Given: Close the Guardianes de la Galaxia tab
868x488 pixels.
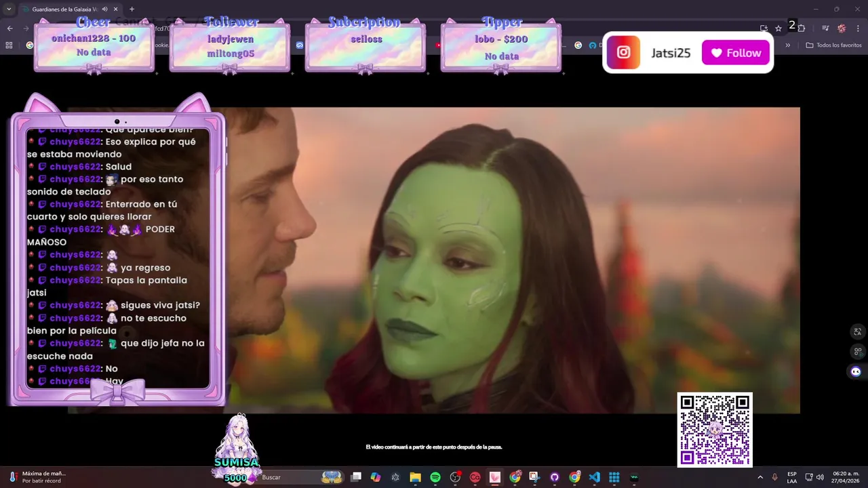Looking at the screenshot, I should click(x=115, y=9).
